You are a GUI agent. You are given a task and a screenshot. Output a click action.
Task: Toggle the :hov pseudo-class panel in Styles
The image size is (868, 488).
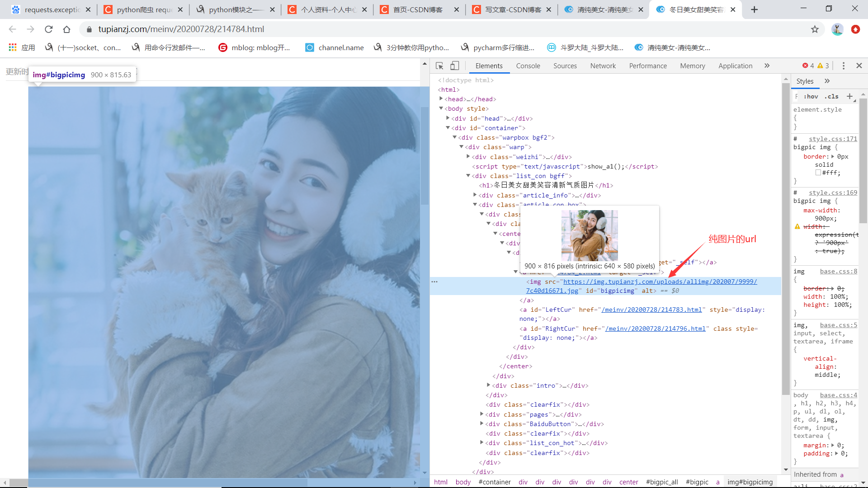tap(811, 96)
